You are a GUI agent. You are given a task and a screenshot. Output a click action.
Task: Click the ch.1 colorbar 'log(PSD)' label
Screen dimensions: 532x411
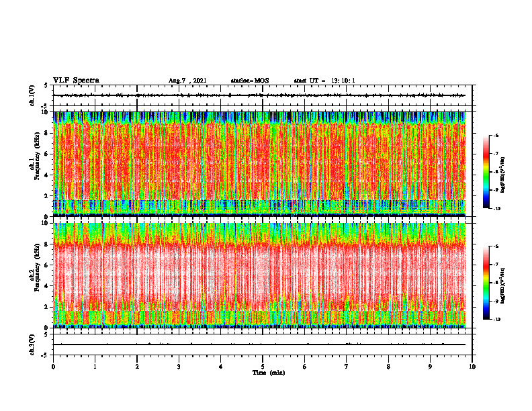point(503,175)
